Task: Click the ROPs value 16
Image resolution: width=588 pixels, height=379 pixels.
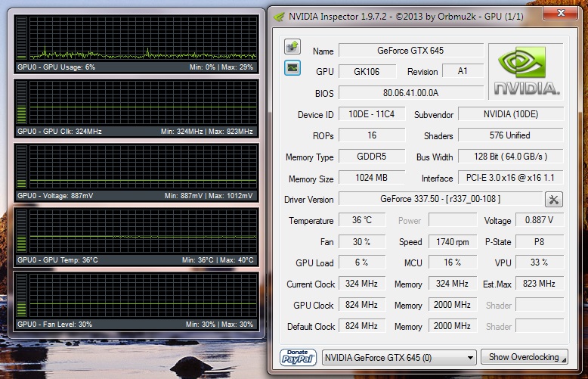Action: 372,135
